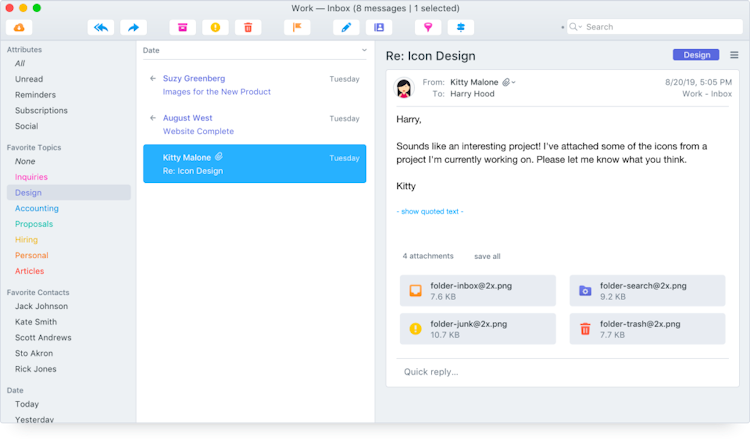Click the 'Work - Inbox' mailbox label

[x=706, y=94]
